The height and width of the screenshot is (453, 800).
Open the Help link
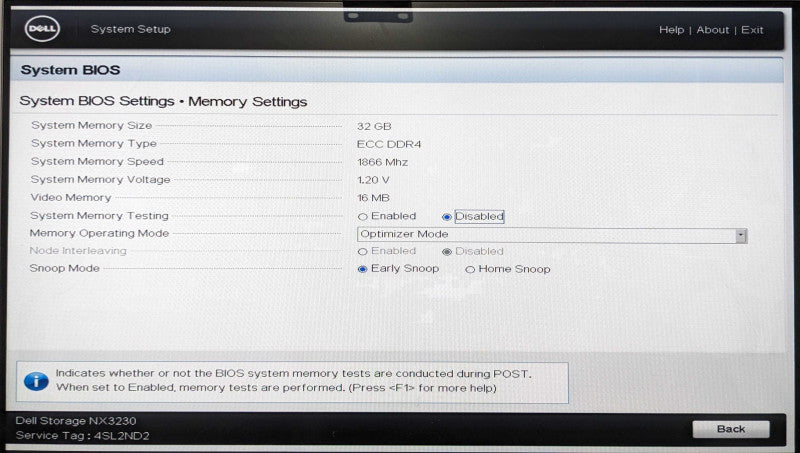[671, 30]
